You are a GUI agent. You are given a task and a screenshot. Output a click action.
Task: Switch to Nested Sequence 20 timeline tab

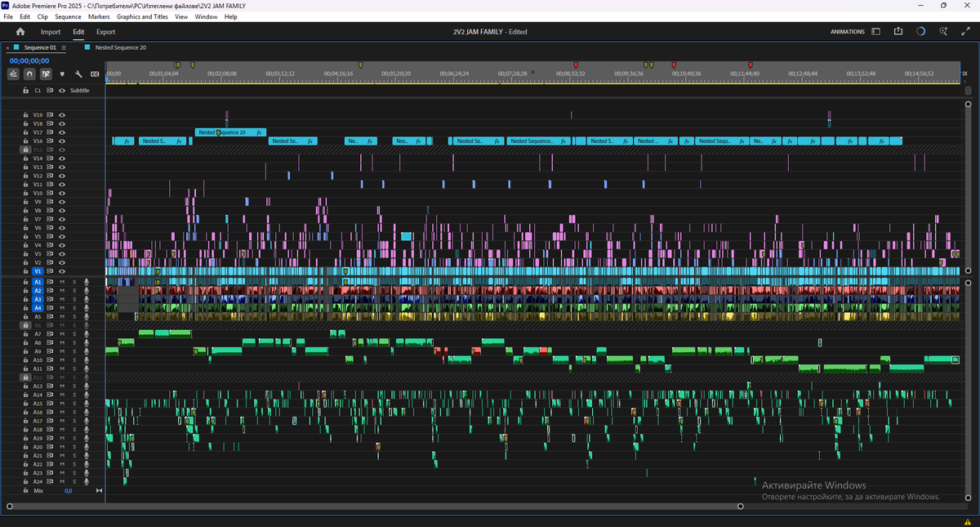(x=121, y=47)
